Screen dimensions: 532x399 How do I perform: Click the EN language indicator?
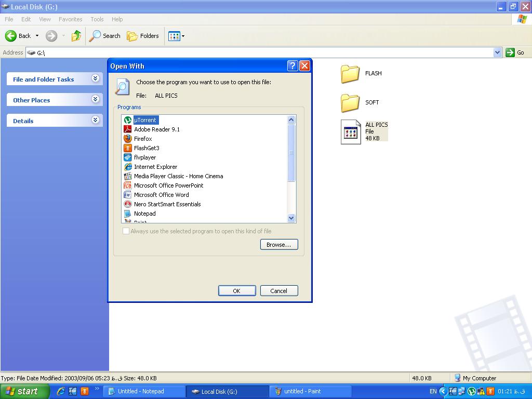433,391
